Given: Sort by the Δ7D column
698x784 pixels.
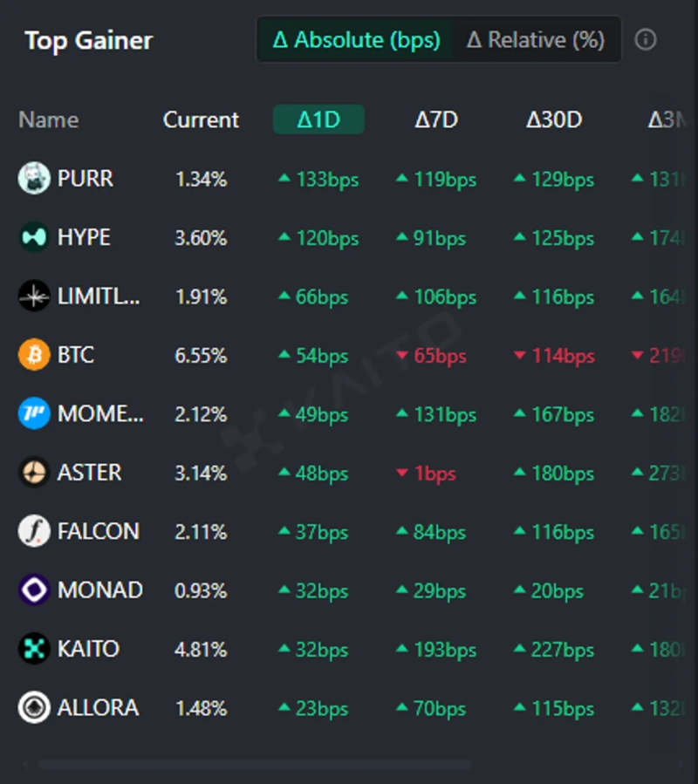Looking at the screenshot, I should pos(435,119).
